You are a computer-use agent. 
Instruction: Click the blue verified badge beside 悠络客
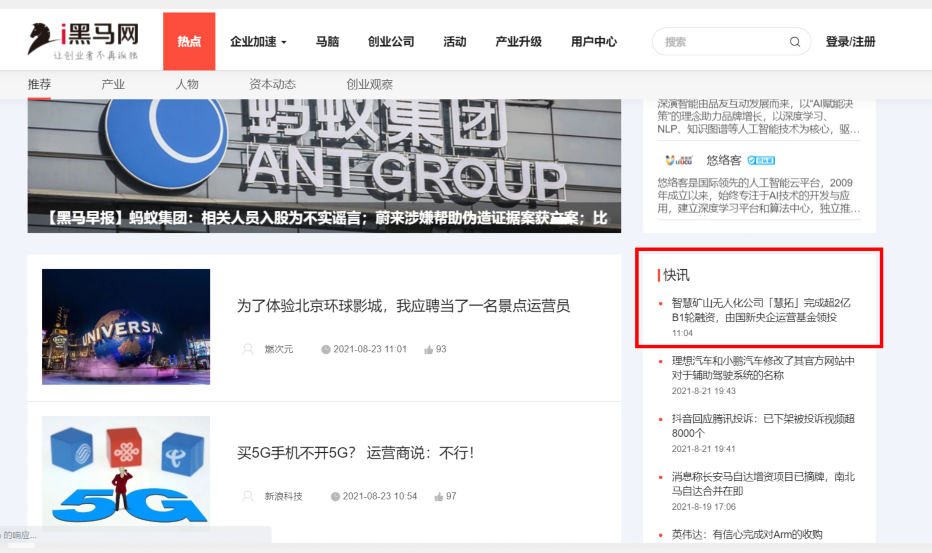[761, 161]
